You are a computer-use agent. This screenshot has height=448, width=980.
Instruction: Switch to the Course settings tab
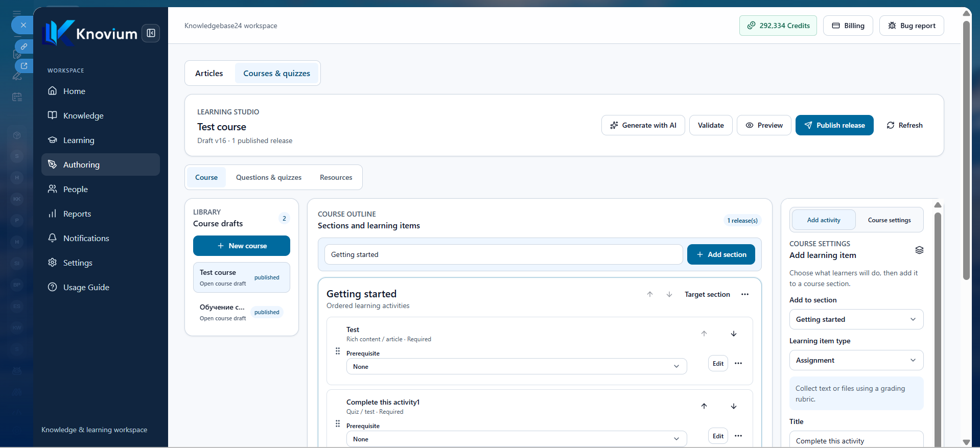[889, 220]
